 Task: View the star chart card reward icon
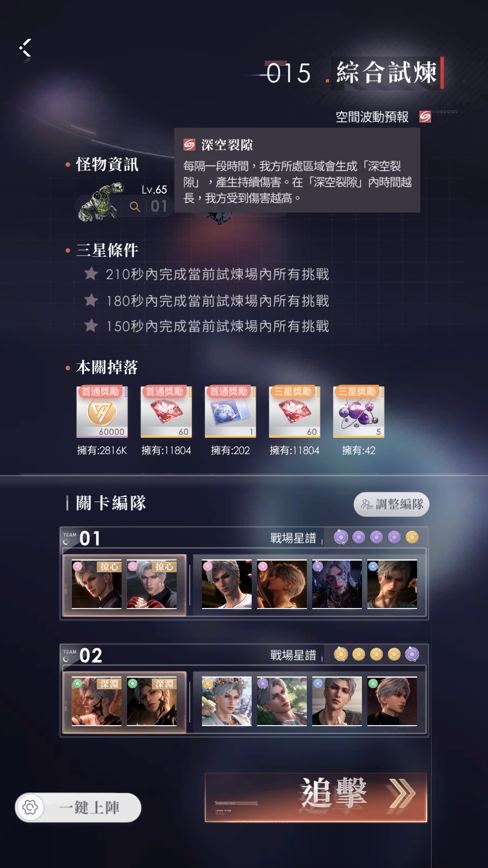tap(230, 412)
